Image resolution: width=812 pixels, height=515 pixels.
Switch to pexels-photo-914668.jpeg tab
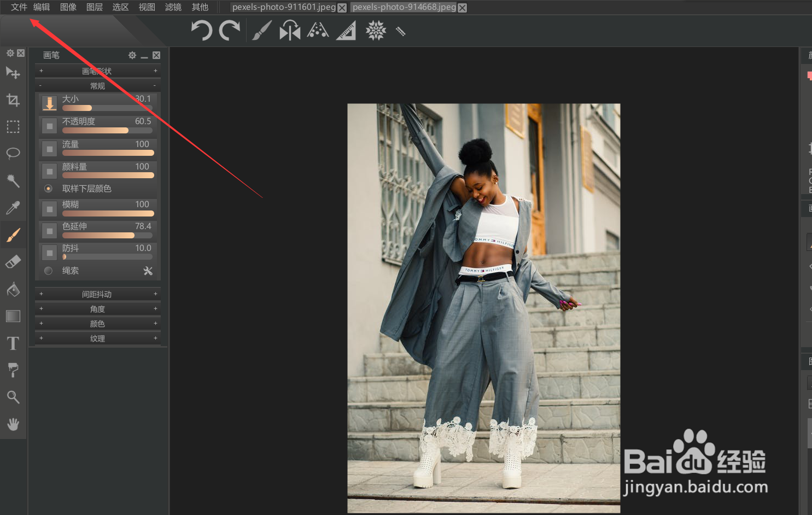point(404,7)
